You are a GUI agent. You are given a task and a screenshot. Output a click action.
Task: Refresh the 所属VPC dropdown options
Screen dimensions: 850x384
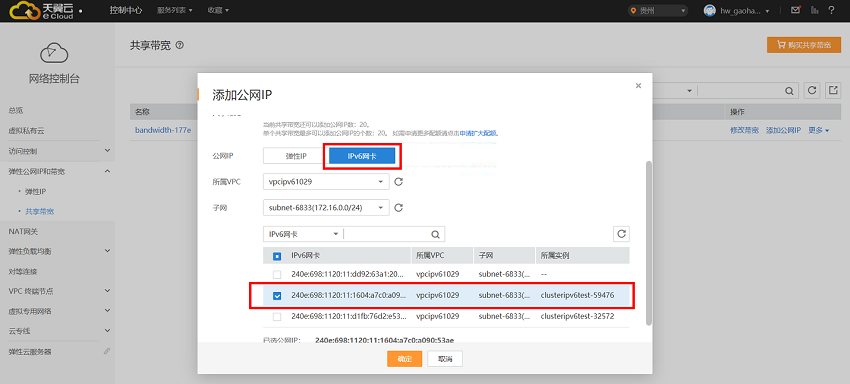point(398,182)
